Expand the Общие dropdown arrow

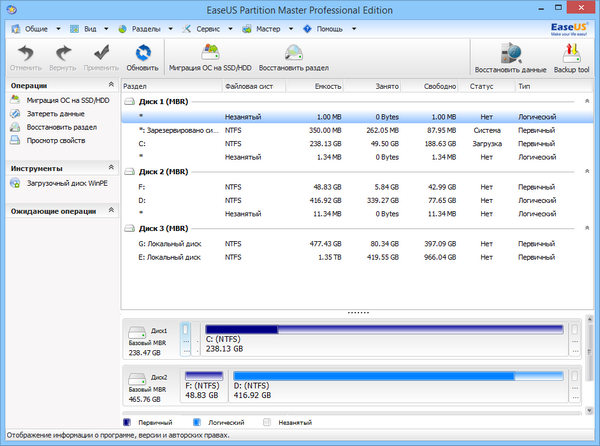(58, 29)
